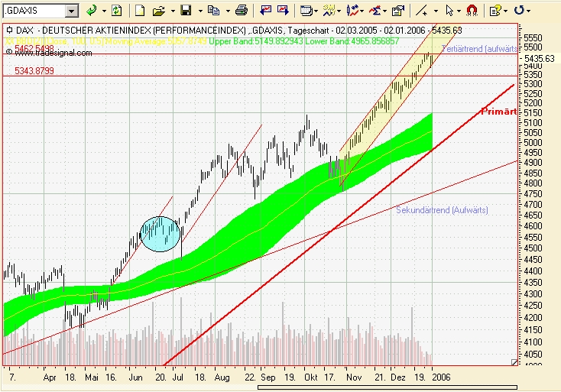561x392 pixels.
Task: Expand dropdown beside help icon
Action: (x=505, y=11)
